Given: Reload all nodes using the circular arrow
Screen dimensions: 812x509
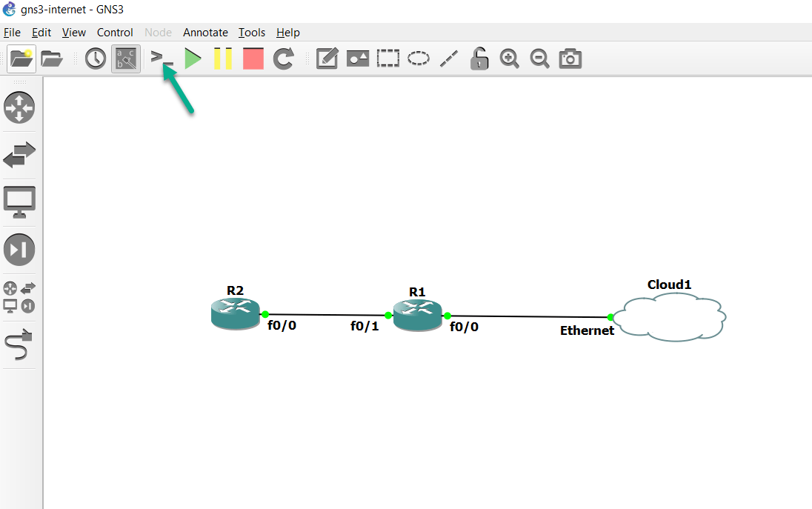Looking at the screenshot, I should click(x=283, y=58).
